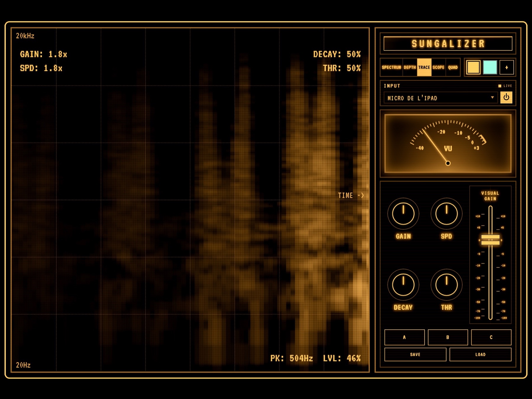Select the TRACE view tab
Viewport: 532px width, 399px height.
[x=424, y=67]
